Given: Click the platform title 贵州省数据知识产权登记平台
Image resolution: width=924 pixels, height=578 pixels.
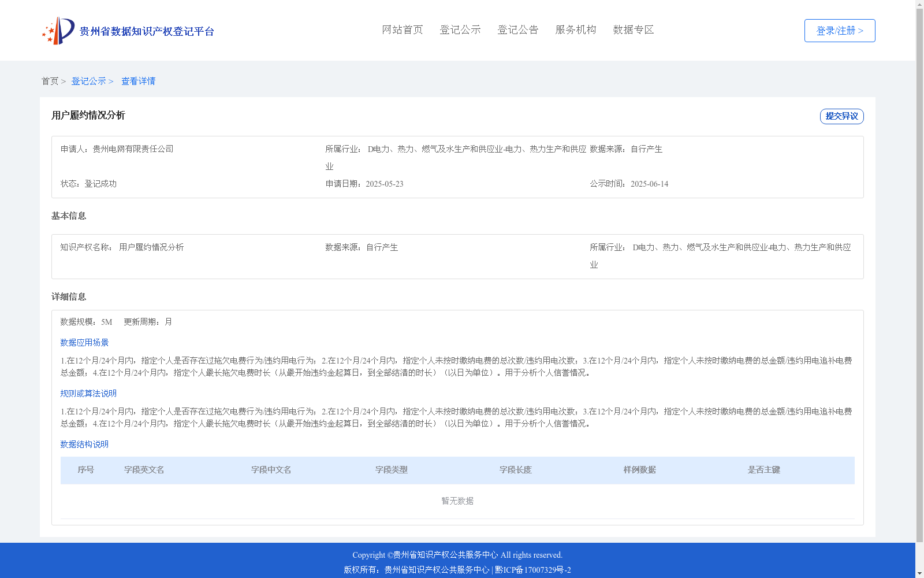Looking at the screenshot, I should tap(147, 31).
